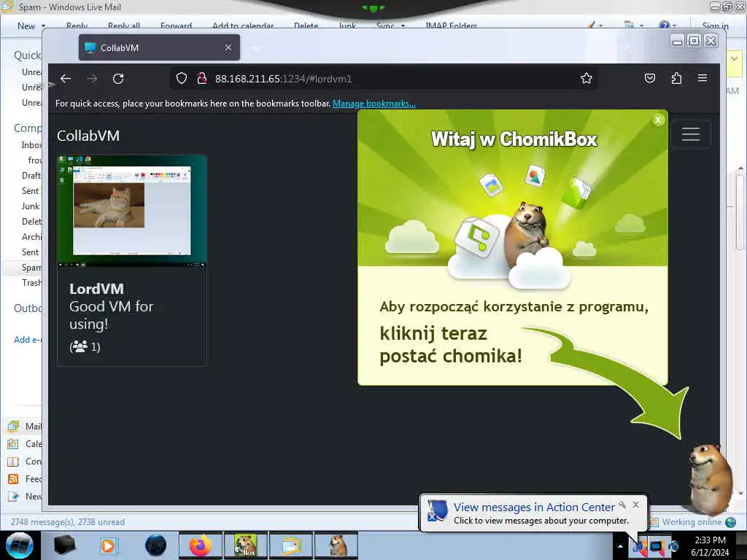Open the Manage bookmarks link
The height and width of the screenshot is (560, 747).
pyautogui.click(x=374, y=104)
